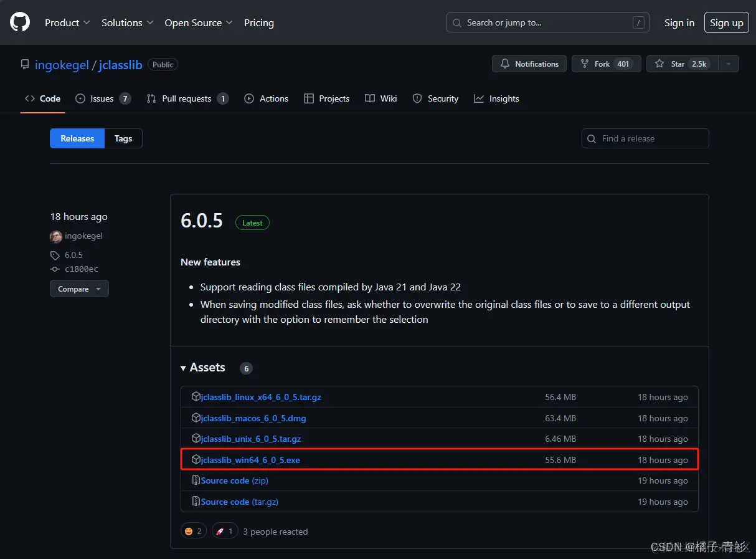The image size is (756, 559).
Task: Collapse the Assets section
Action: tap(203, 368)
